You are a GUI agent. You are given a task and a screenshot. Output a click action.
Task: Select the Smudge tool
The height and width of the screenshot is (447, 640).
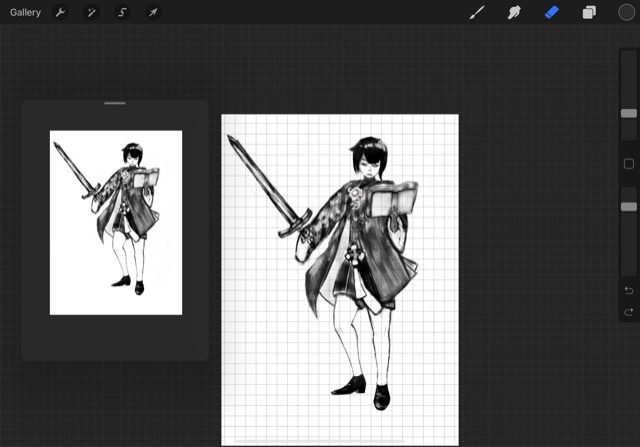[515, 13]
